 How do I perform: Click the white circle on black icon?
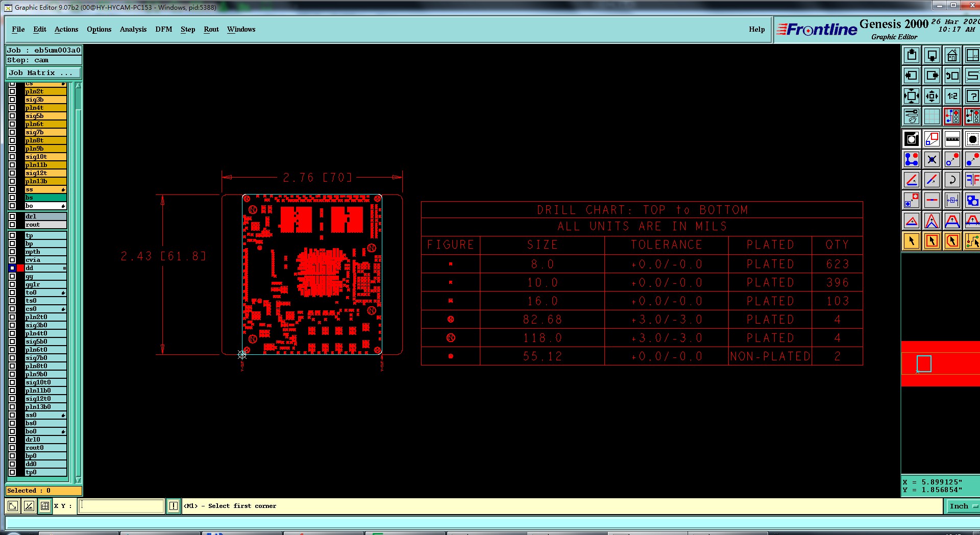coord(912,139)
